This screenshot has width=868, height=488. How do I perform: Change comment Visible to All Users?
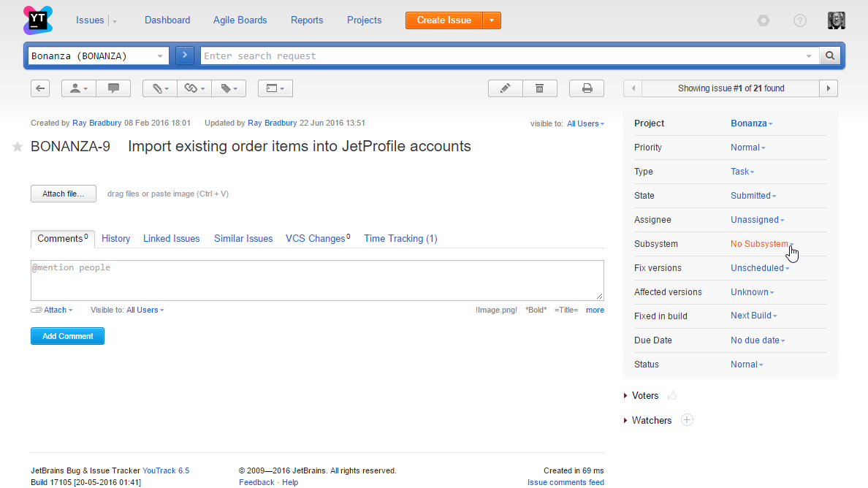[x=145, y=310]
